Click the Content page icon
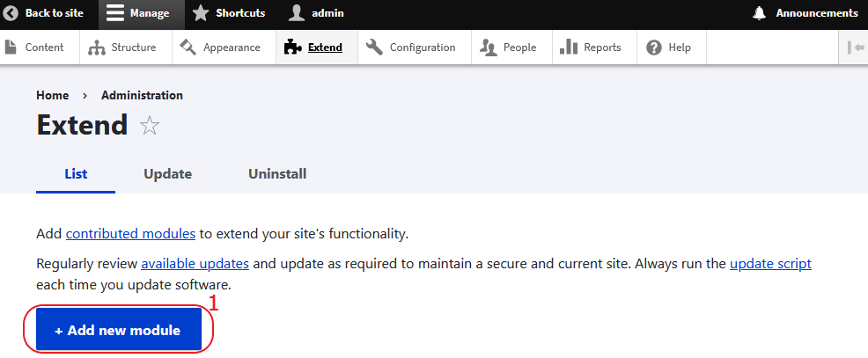 tap(11, 47)
